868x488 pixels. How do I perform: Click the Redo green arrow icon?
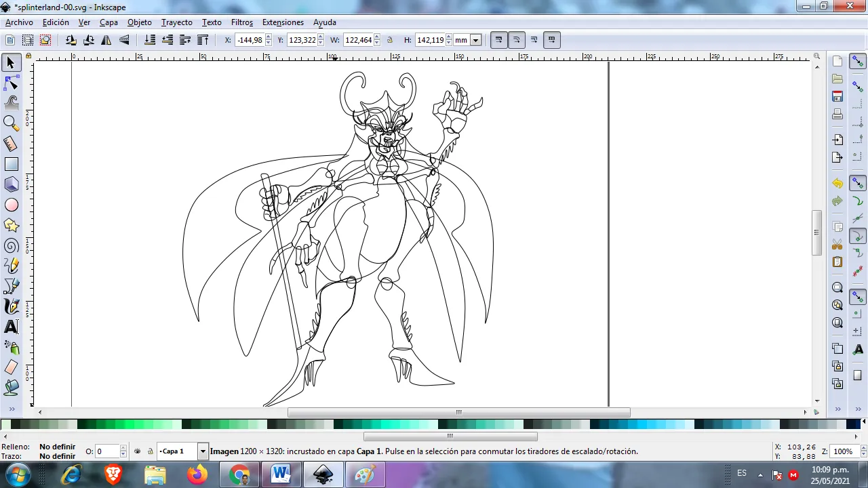click(x=837, y=201)
